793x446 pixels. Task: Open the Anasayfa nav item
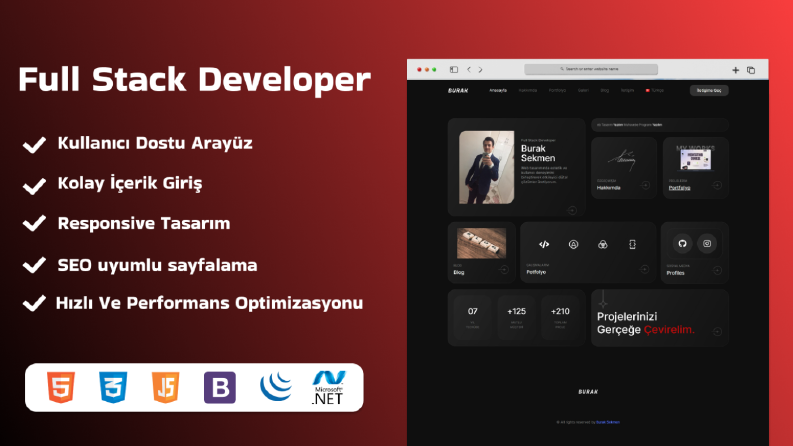(498, 91)
